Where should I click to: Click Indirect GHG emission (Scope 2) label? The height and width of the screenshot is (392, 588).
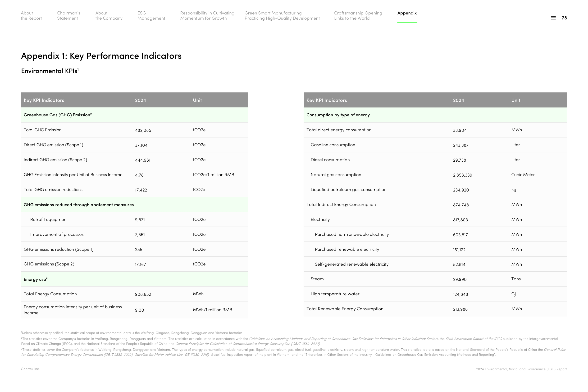tap(55, 160)
